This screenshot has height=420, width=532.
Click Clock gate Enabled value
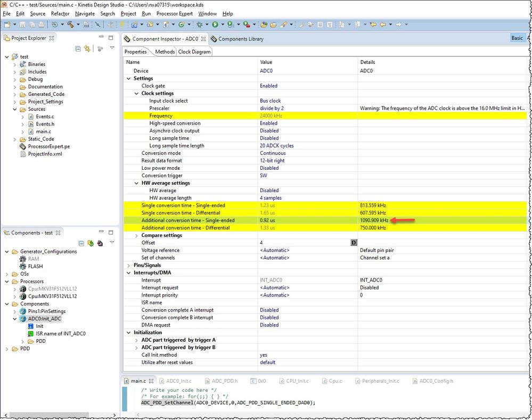tap(268, 86)
